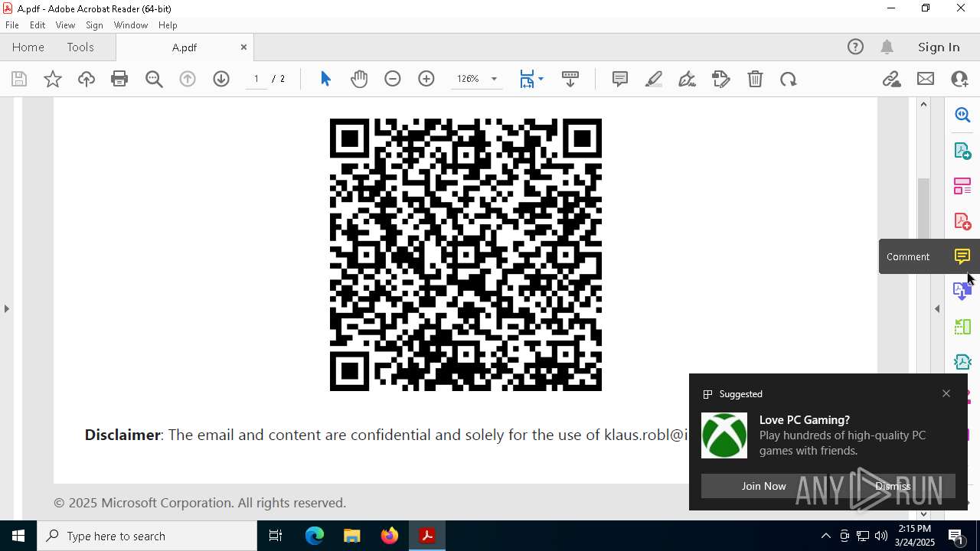Choose the Selection arrow tool

[325, 79]
